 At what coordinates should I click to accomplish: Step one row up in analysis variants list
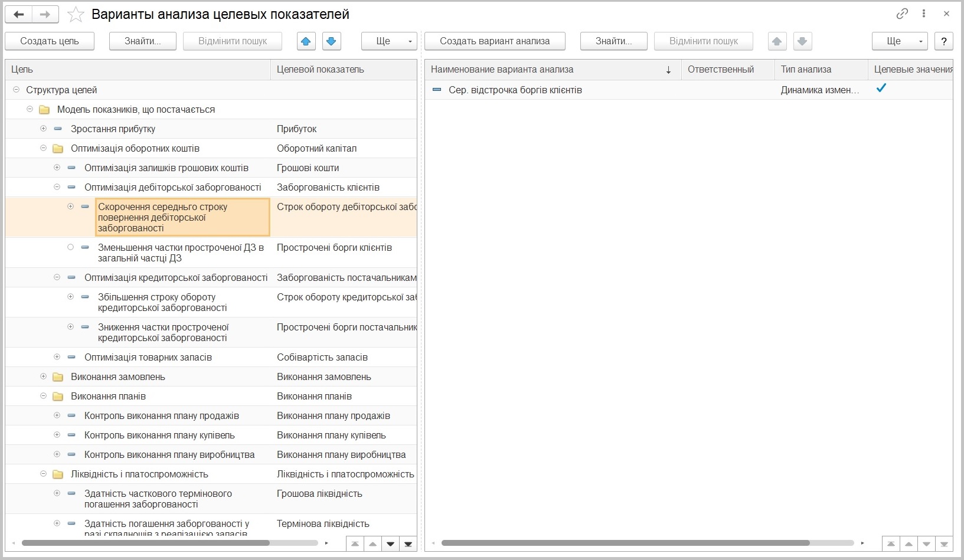909,543
